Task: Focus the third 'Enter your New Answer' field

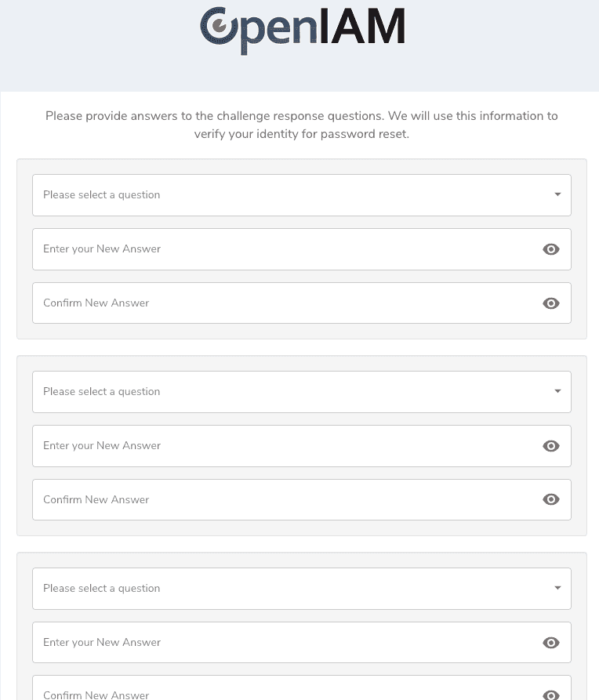Action: pyautogui.click(x=282, y=643)
